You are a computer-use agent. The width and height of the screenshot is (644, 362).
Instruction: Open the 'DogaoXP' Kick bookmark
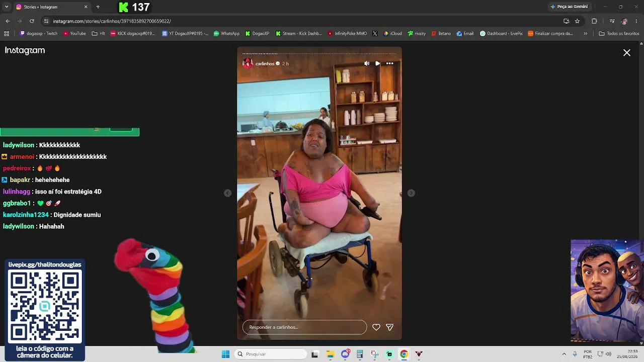pyautogui.click(x=257, y=34)
